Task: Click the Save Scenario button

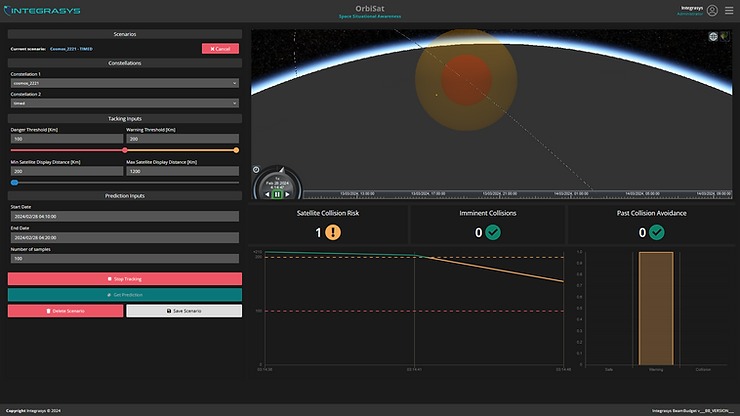Action: click(x=184, y=311)
